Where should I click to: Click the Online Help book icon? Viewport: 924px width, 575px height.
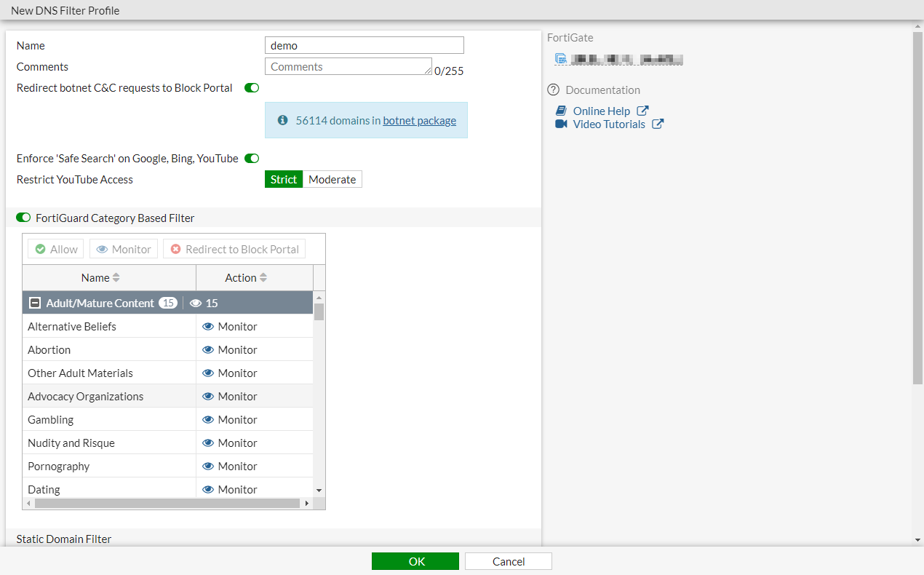561,111
